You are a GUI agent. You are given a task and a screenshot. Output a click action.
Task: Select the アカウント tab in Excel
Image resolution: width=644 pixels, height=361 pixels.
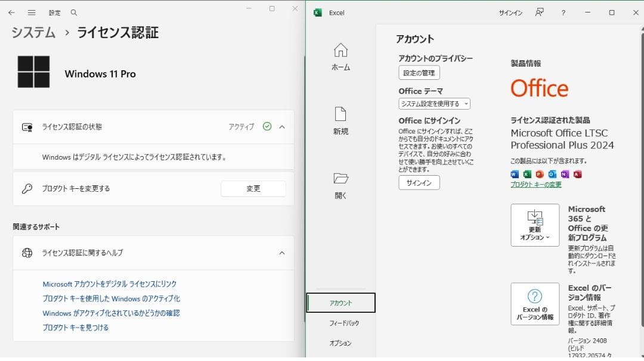point(341,303)
